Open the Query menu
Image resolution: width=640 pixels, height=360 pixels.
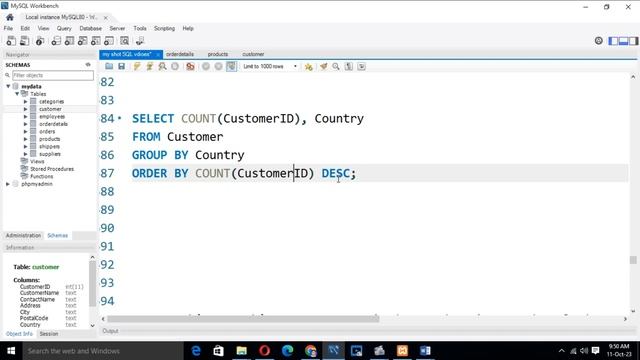[64, 29]
